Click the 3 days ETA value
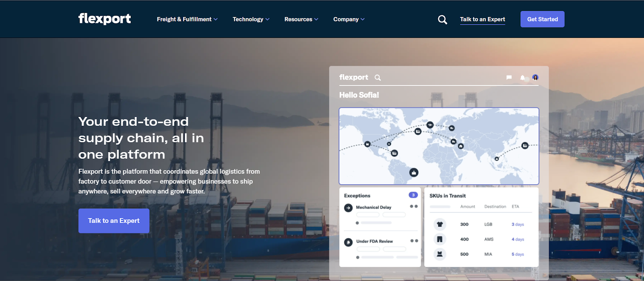Viewport: 644px width, 281px height. point(518,224)
